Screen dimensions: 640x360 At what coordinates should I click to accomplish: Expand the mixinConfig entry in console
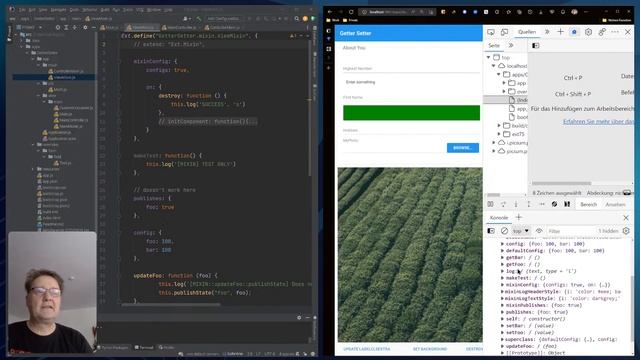click(502, 284)
